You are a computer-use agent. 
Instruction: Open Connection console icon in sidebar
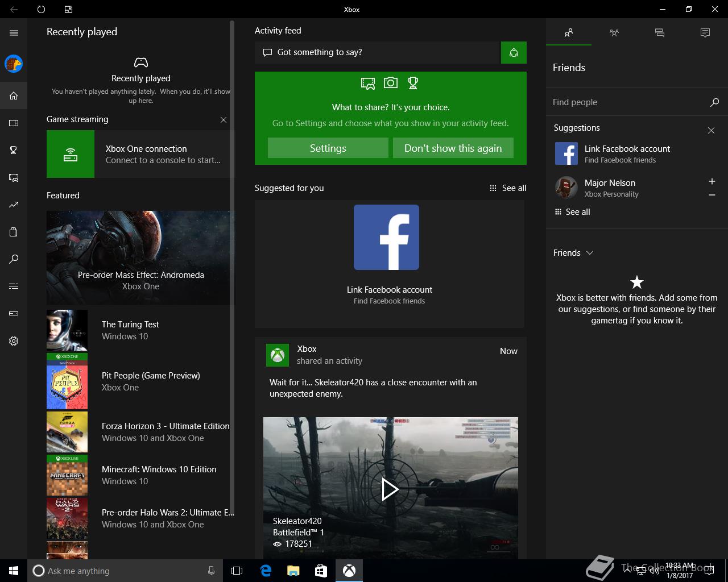14,313
